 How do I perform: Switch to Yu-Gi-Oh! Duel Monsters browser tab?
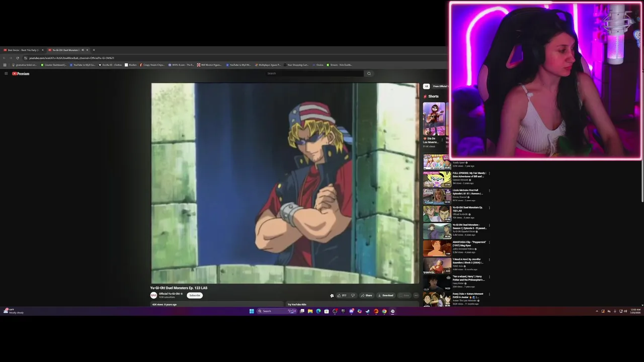65,50
